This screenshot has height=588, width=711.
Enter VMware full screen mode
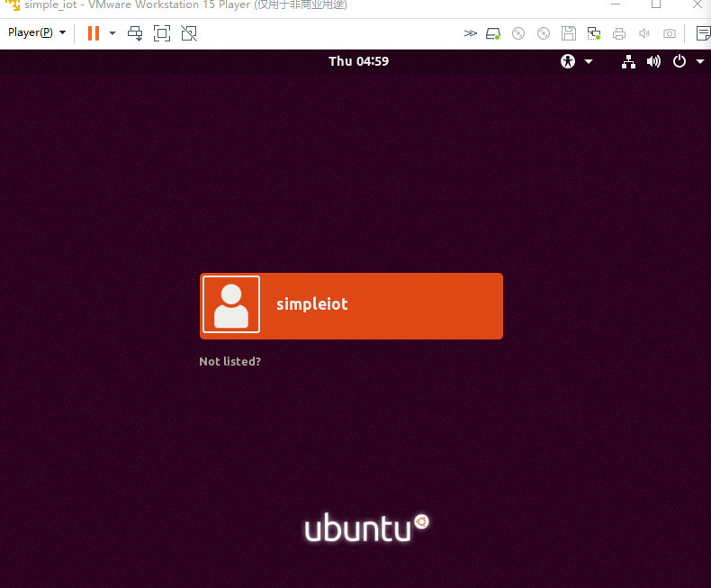click(x=162, y=33)
